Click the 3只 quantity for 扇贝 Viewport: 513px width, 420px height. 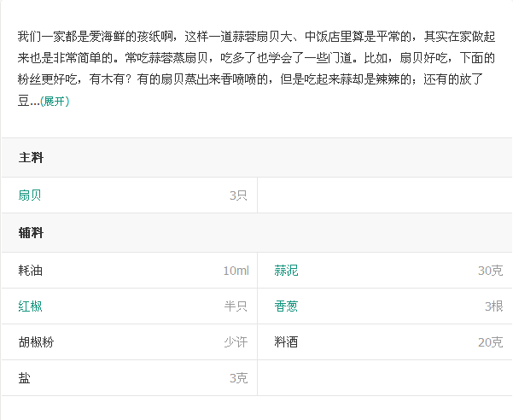point(238,195)
